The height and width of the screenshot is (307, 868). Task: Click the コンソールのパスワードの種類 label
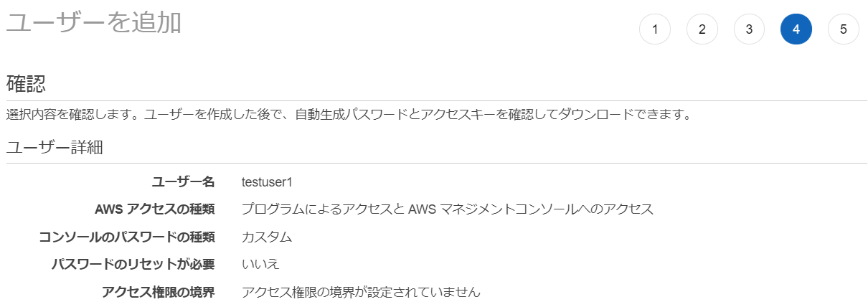coord(127,237)
